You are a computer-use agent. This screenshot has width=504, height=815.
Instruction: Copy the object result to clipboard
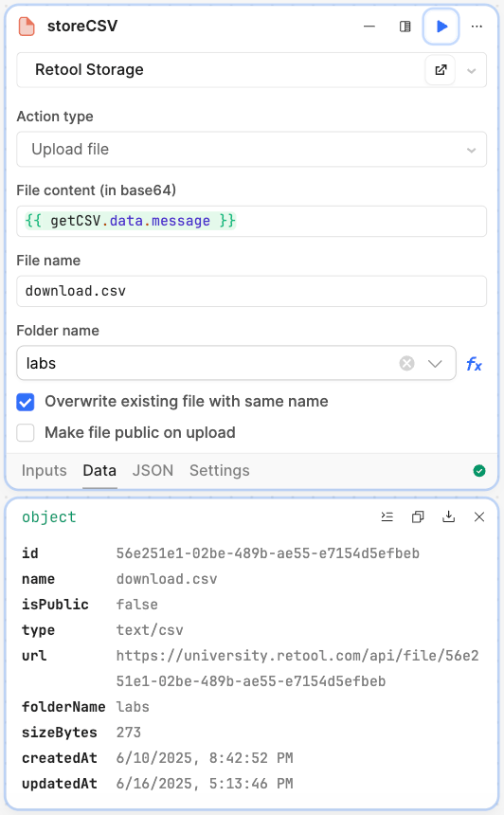click(418, 516)
